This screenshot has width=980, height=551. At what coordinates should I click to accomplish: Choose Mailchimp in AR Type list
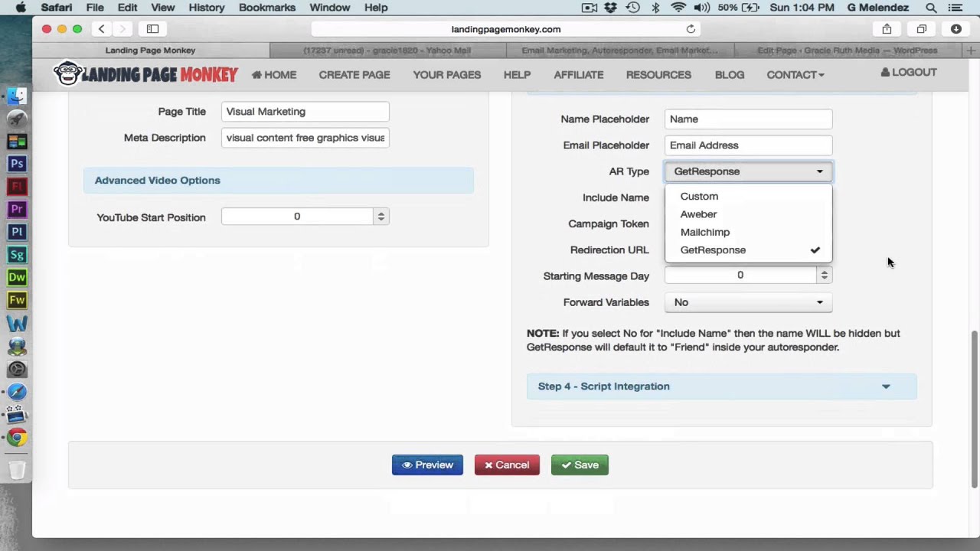click(x=748, y=232)
